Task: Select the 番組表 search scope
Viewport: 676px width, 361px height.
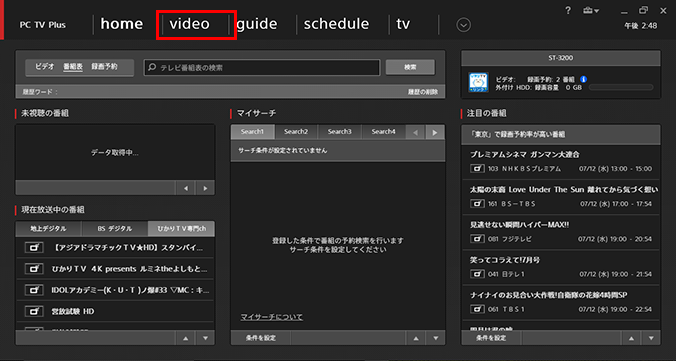Action: (x=73, y=67)
